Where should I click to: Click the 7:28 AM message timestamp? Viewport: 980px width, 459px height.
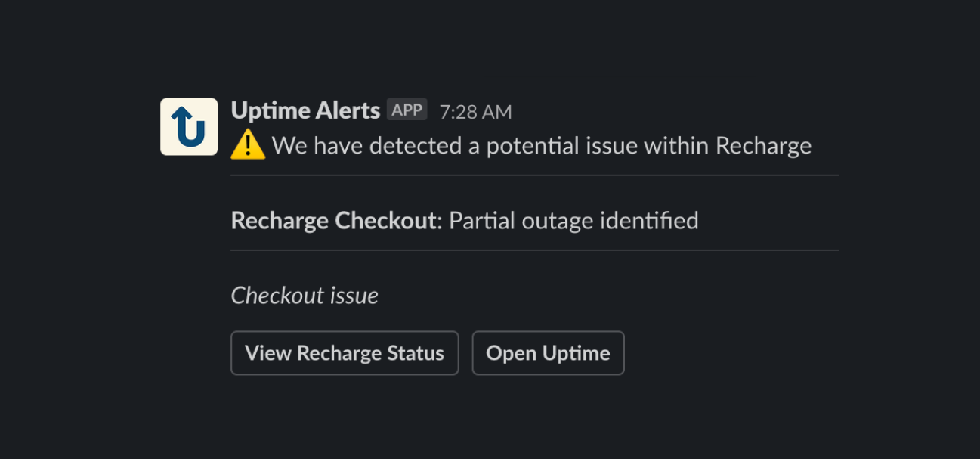pos(476,112)
